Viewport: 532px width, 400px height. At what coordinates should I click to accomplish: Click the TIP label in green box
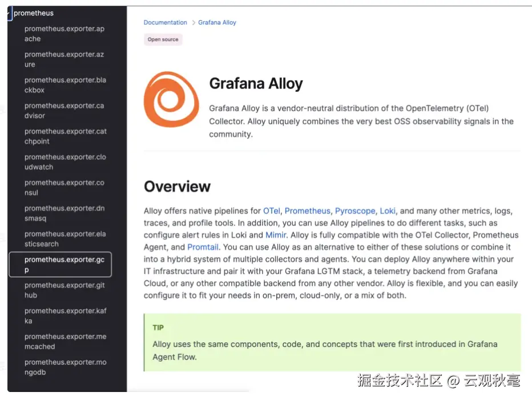(x=158, y=328)
